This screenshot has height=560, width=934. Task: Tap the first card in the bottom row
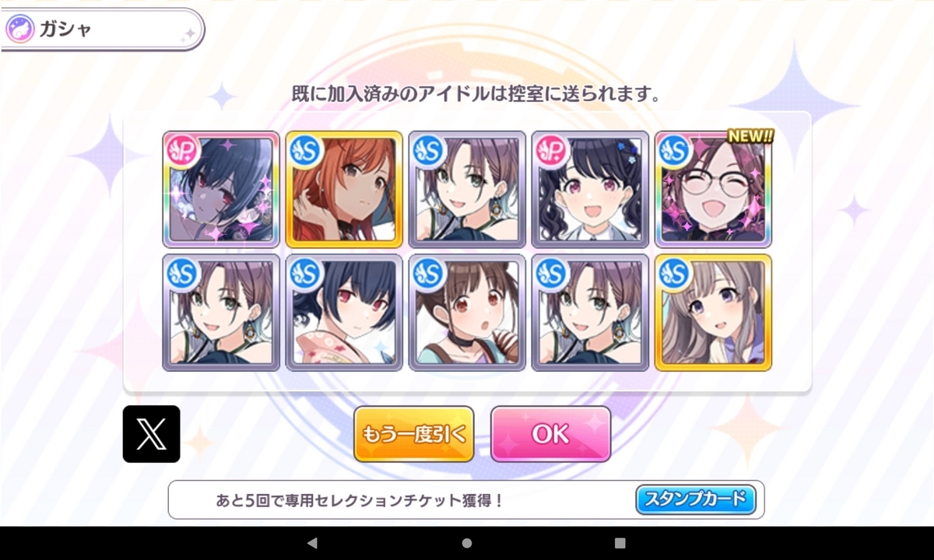tap(221, 312)
